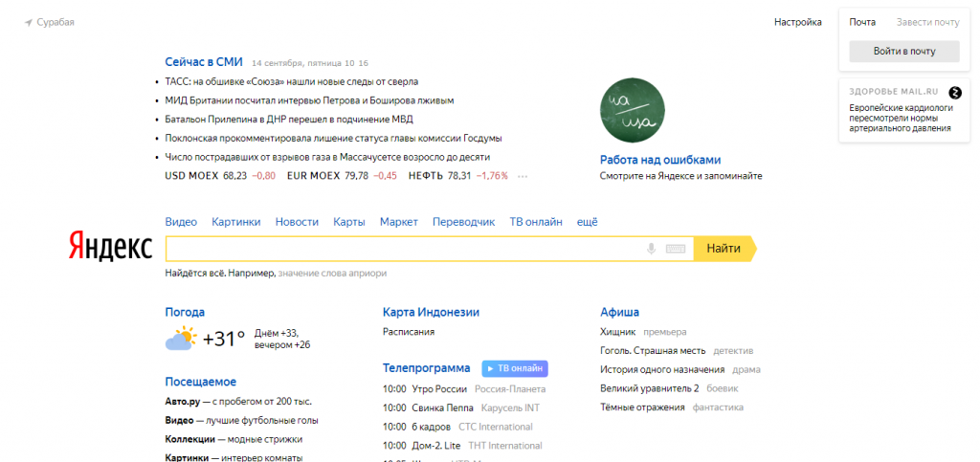Open the ещё services dropdown

[587, 222]
